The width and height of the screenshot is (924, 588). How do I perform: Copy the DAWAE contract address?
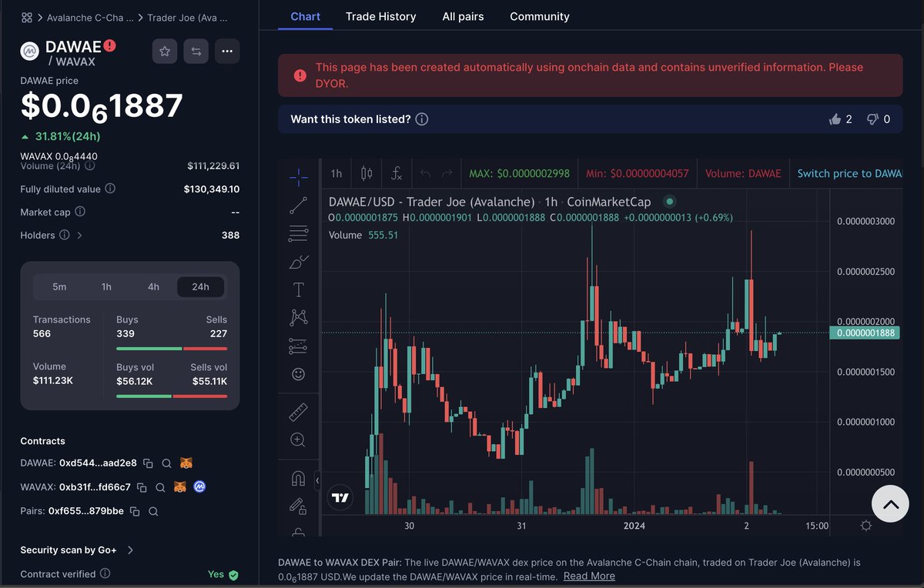148,463
